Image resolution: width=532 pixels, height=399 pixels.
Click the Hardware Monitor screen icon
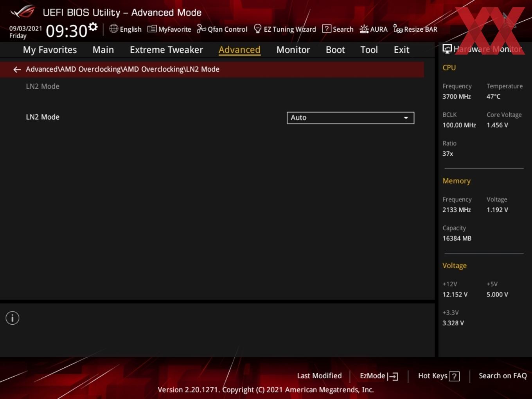[447, 49]
